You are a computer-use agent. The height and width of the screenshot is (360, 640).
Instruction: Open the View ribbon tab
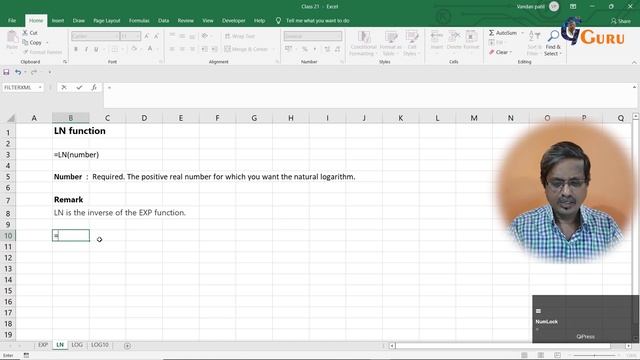[207, 20]
